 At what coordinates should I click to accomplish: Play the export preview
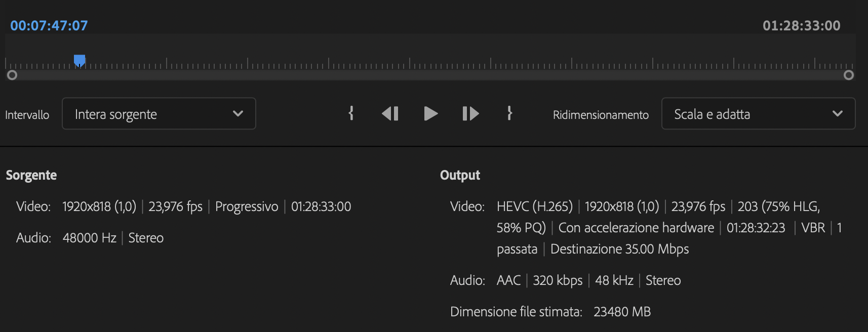430,113
